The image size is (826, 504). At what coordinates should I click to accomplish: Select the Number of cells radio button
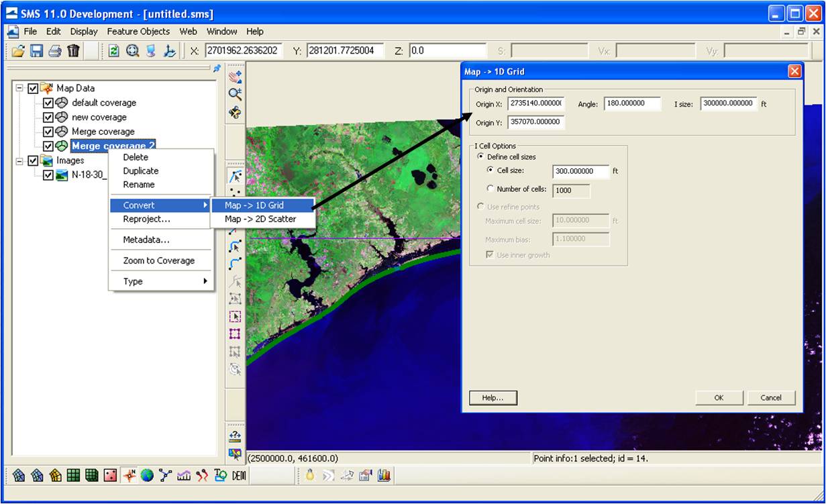[491, 189]
